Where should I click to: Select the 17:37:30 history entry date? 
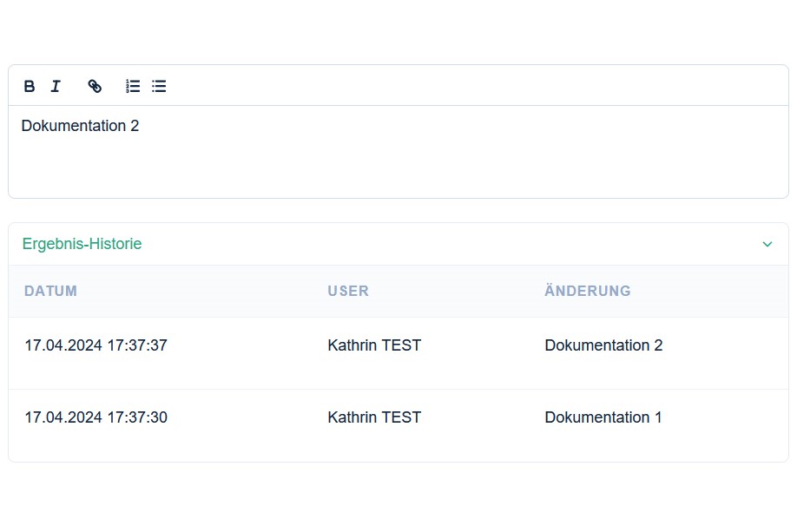[x=96, y=417]
